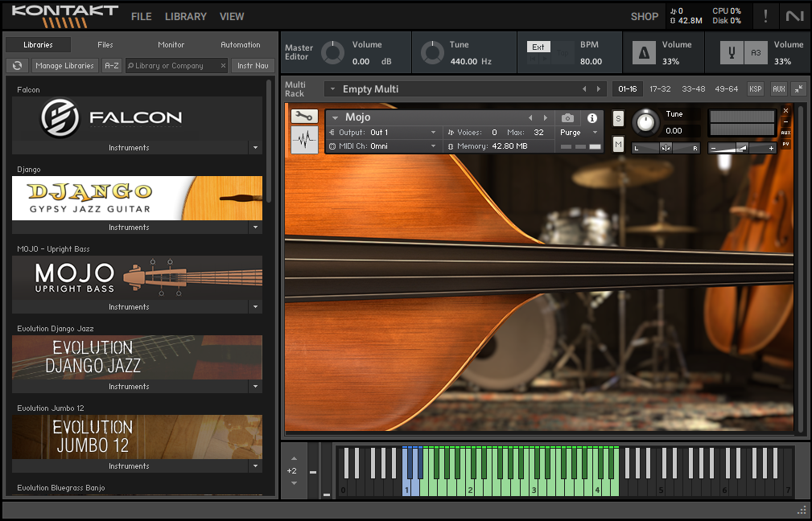Click the BPM value 80.00
This screenshot has width=812, height=521.
591,62
